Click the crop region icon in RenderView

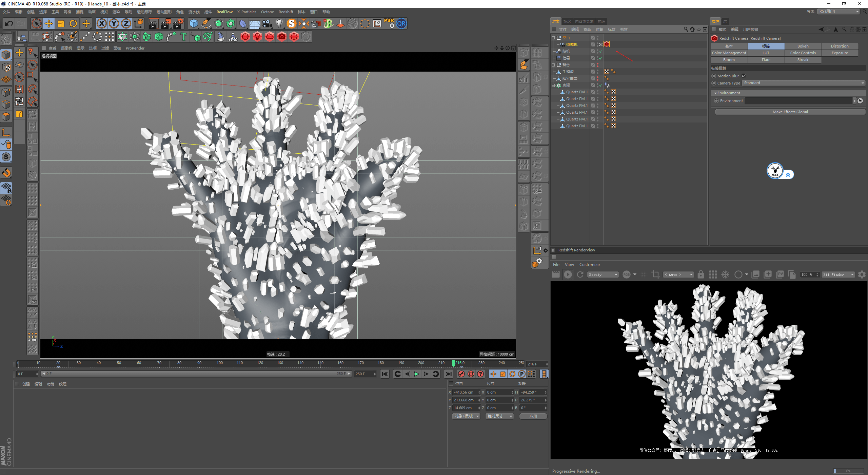click(655, 274)
